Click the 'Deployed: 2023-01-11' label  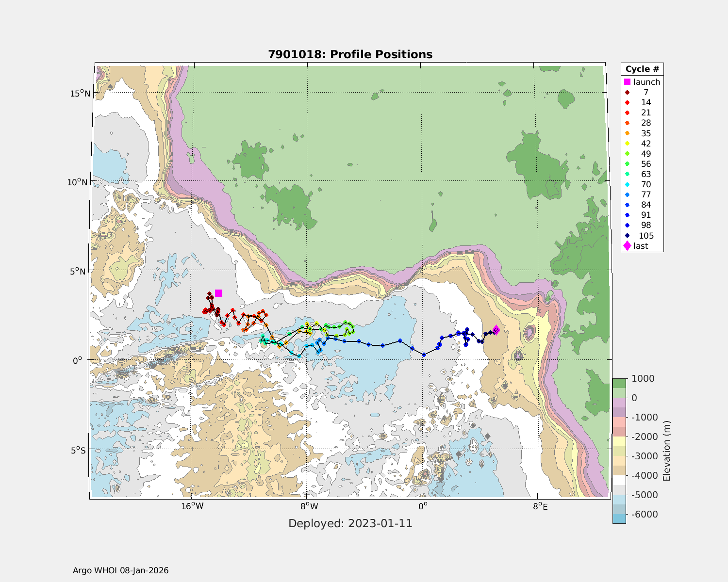[350, 524]
